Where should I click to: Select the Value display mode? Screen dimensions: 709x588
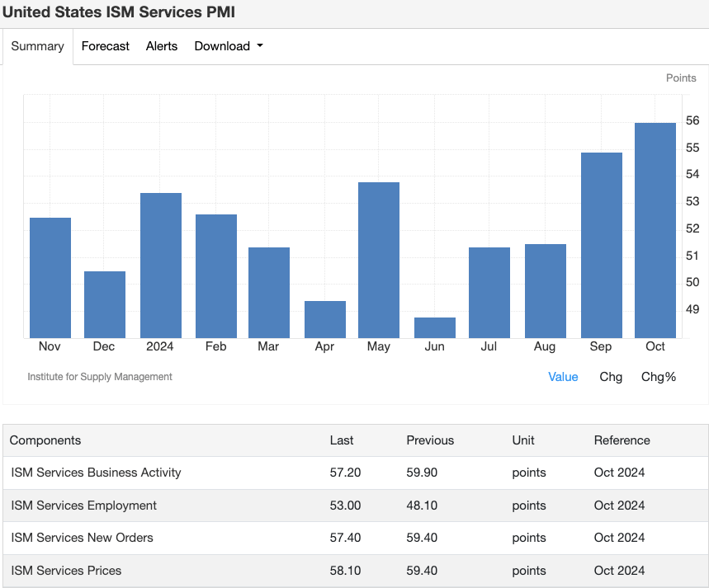coord(563,377)
